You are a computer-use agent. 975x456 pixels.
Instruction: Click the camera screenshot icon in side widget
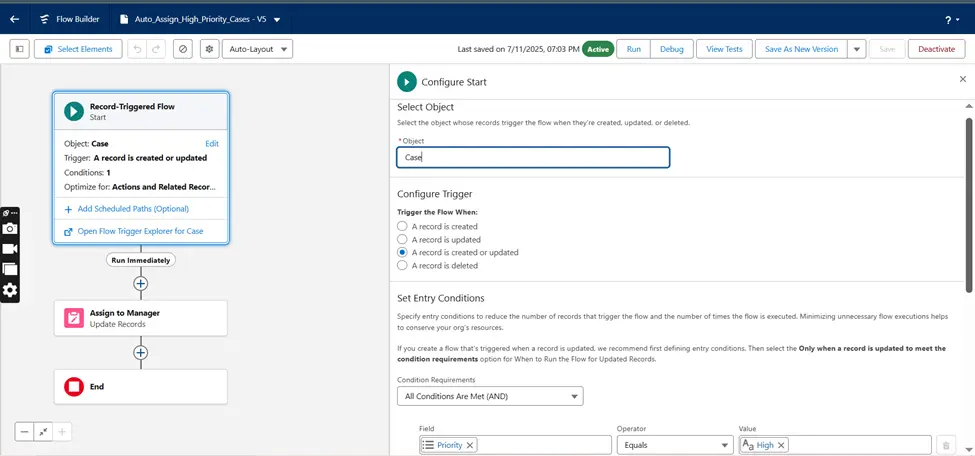coord(10,228)
